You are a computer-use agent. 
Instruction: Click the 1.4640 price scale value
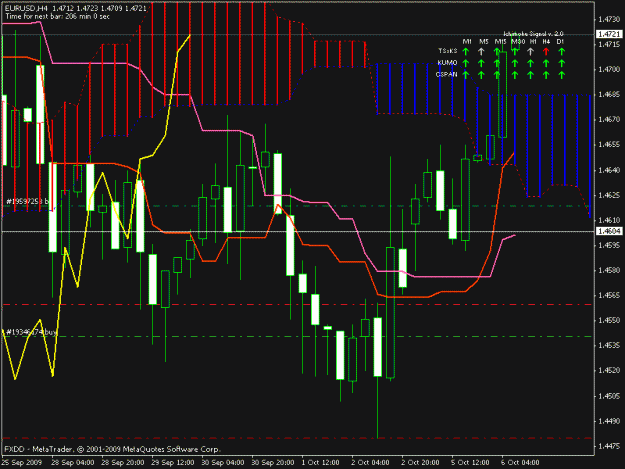(609, 170)
